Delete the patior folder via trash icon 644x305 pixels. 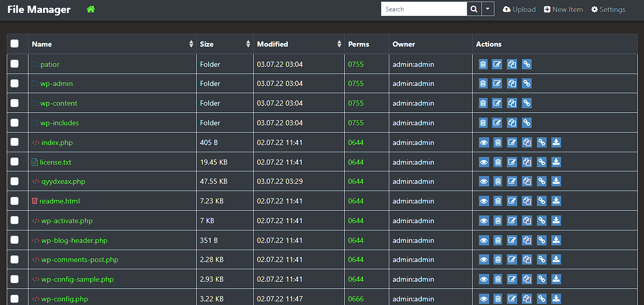tap(483, 64)
